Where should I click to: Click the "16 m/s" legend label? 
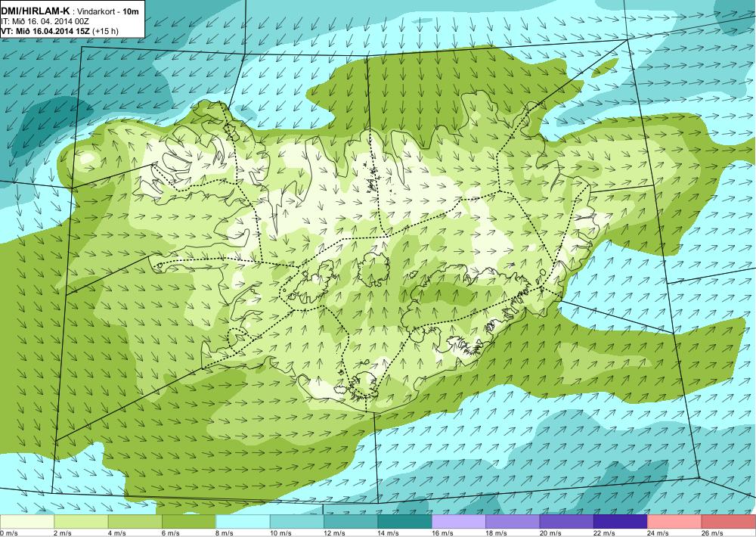442,533
